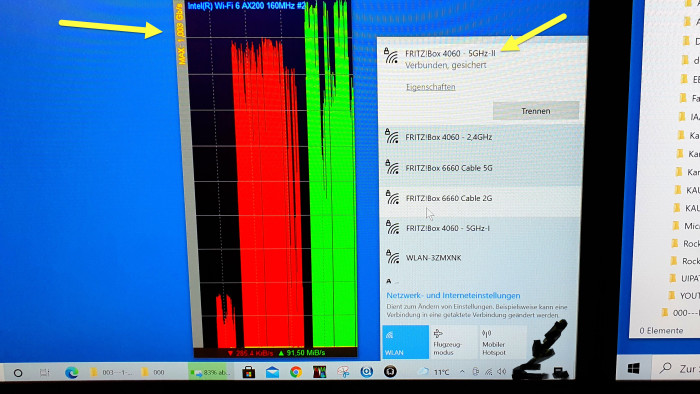Open the 83% copy progress taskbar item
700x394 pixels.
click(x=210, y=372)
